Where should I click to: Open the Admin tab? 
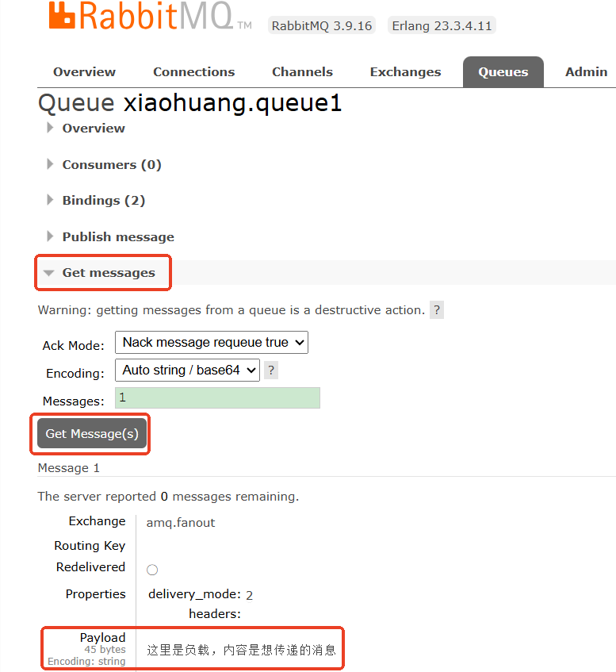coord(586,72)
